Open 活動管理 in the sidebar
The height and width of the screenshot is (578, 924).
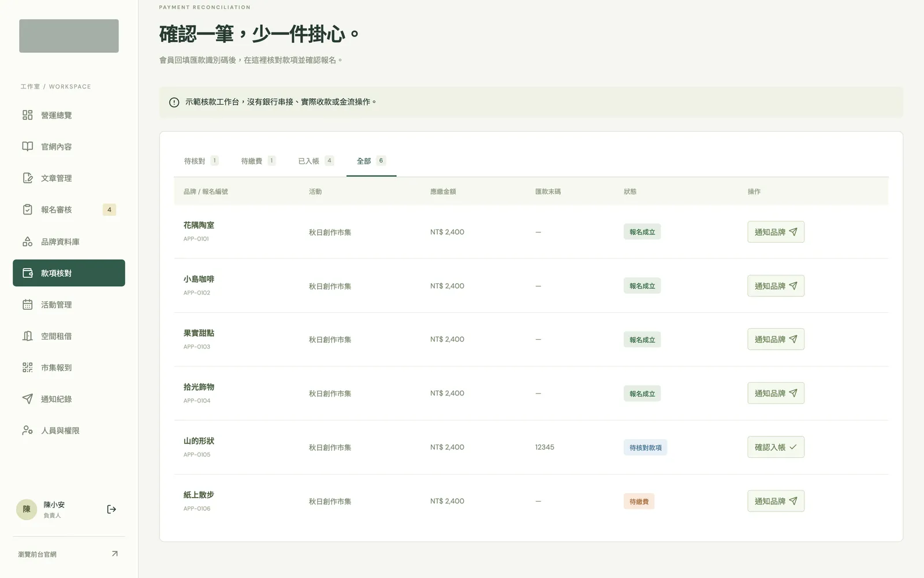(x=69, y=305)
